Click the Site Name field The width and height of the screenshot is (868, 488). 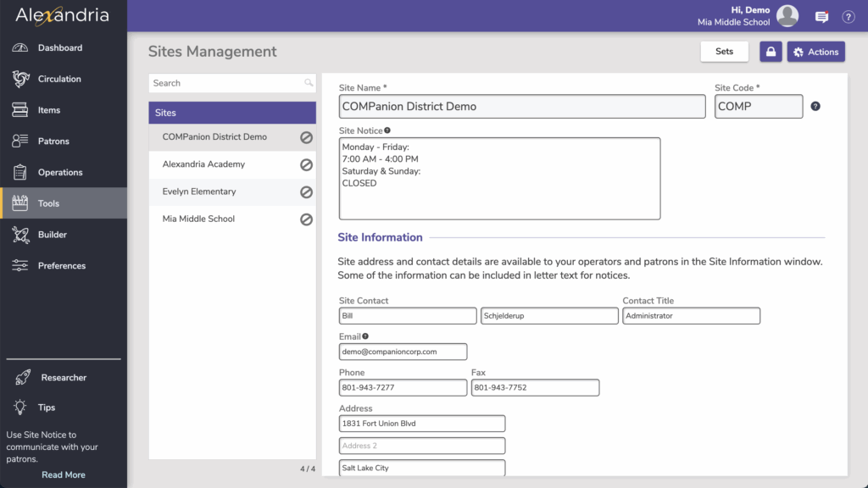pos(522,106)
